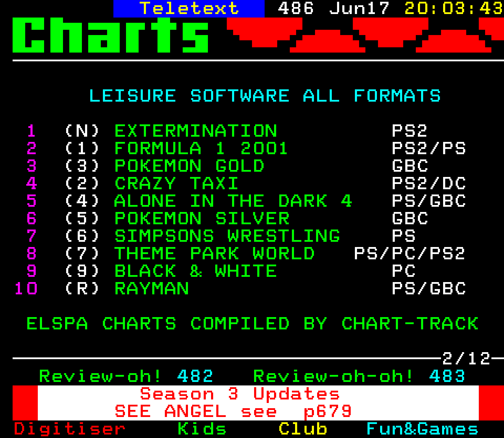This screenshot has width=504, height=438.
Task: Click the 'SEE ANGEL see p679' banner line
Action: 233,411
